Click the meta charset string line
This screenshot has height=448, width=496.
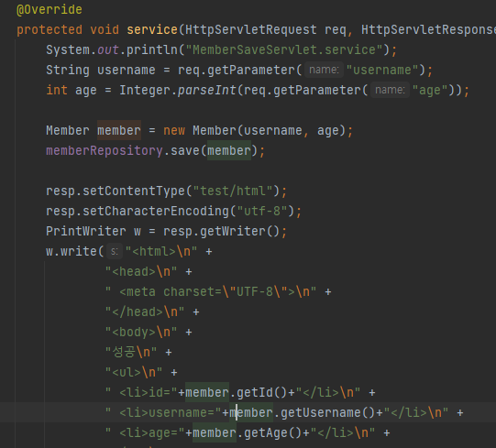211,292
